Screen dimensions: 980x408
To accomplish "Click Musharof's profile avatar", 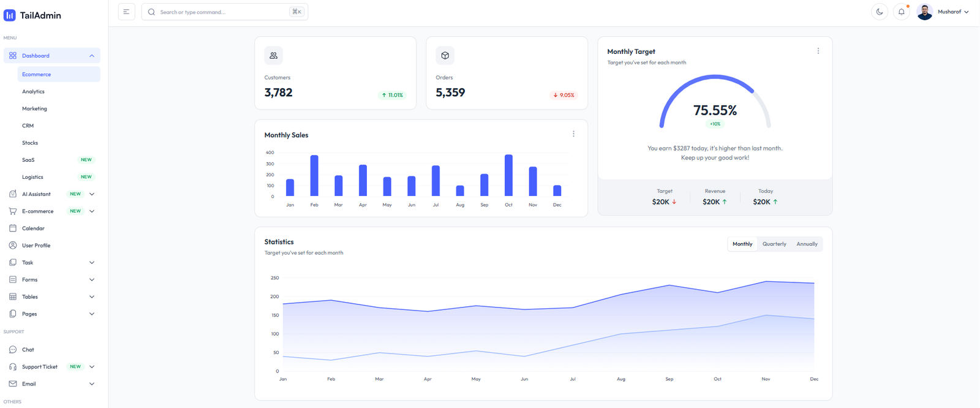I will click(925, 12).
